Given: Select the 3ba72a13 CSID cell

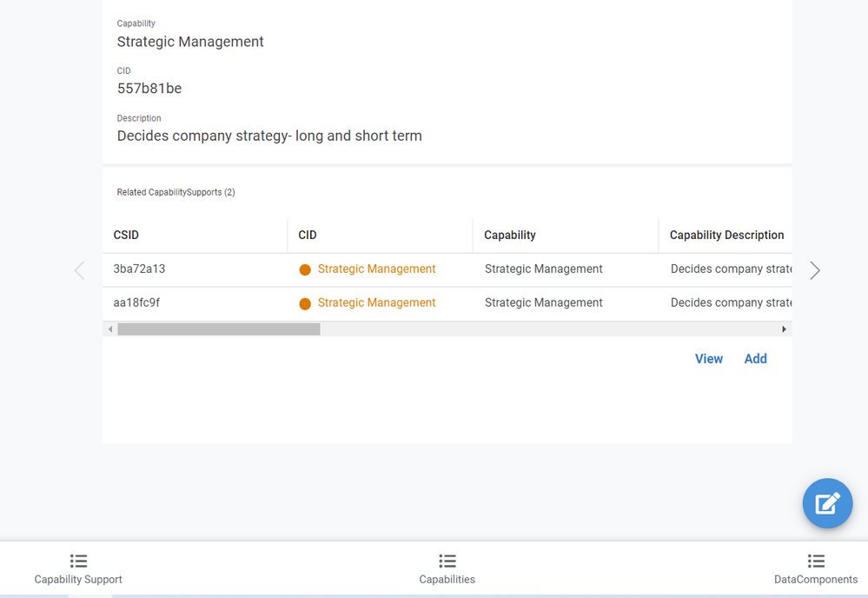Looking at the screenshot, I should pyautogui.click(x=195, y=269).
